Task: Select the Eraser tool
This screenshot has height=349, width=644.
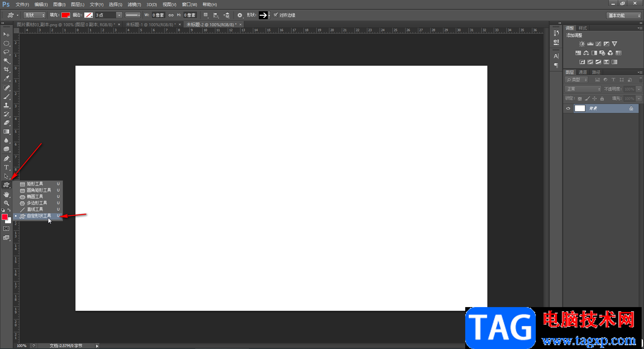Action: [x=6, y=123]
